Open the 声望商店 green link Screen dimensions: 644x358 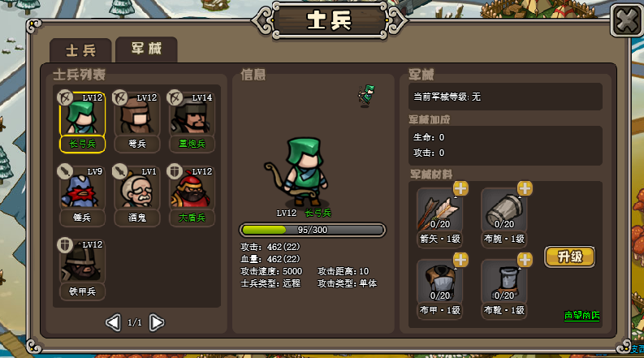point(581,315)
